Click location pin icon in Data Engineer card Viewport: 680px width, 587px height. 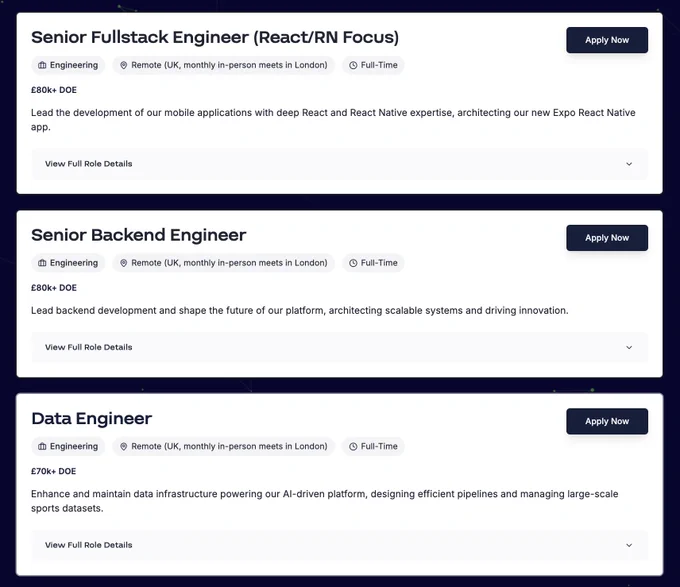tap(124, 446)
